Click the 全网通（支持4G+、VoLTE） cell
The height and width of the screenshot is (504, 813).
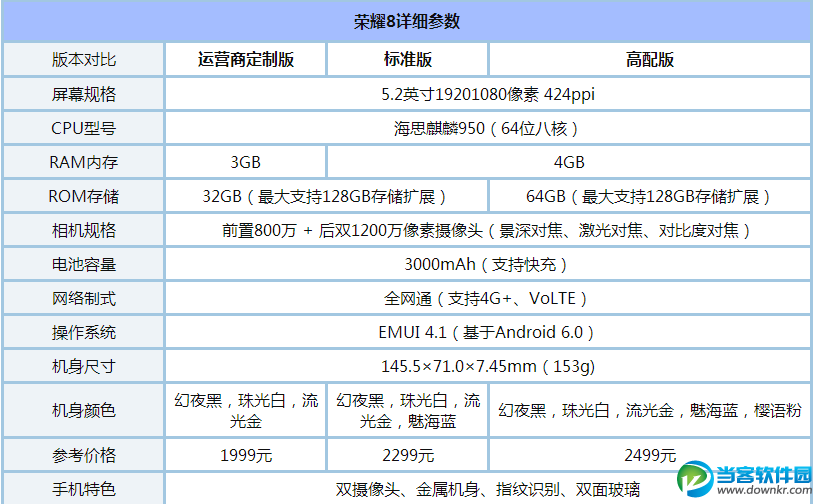coord(487,298)
